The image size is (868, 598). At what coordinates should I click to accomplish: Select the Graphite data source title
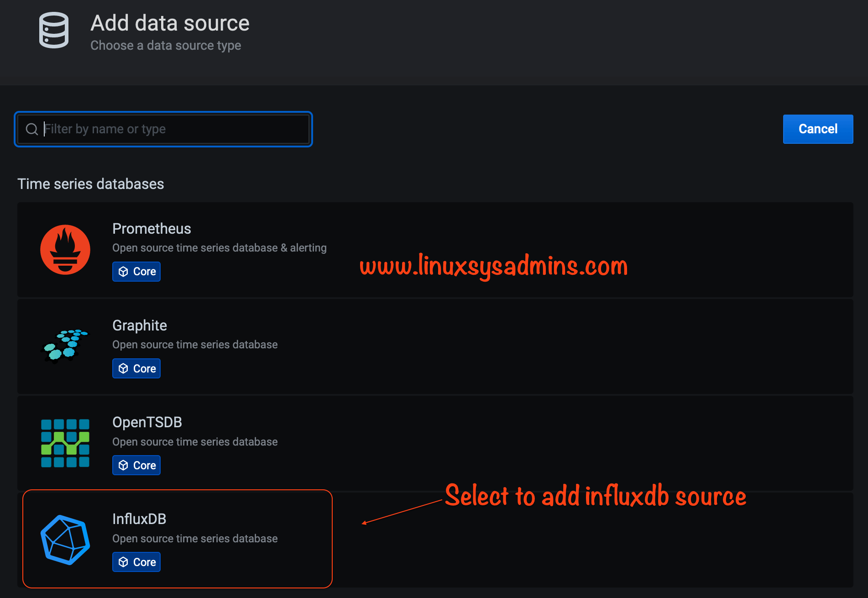(140, 325)
